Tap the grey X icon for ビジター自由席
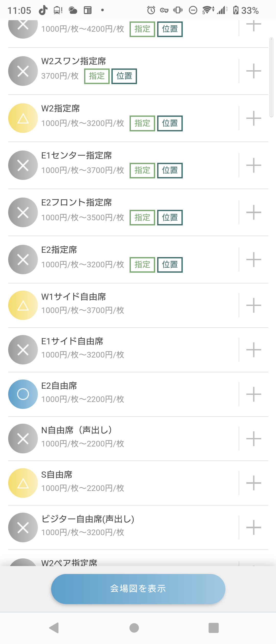276x644 pixels. [x=23, y=527]
